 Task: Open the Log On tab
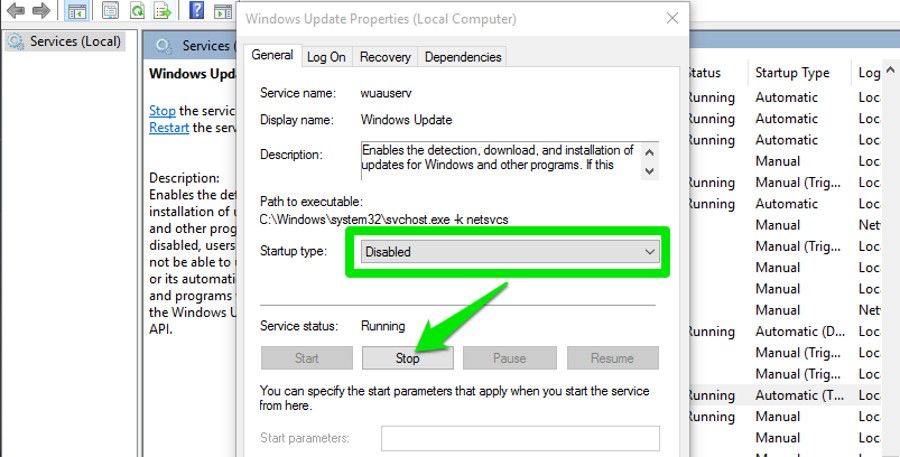pos(326,57)
